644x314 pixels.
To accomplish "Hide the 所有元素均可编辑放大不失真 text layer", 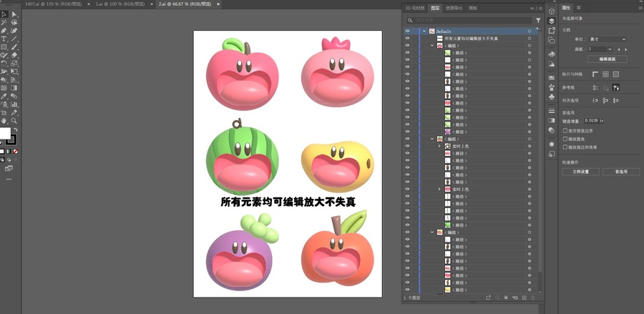I will tap(407, 38).
